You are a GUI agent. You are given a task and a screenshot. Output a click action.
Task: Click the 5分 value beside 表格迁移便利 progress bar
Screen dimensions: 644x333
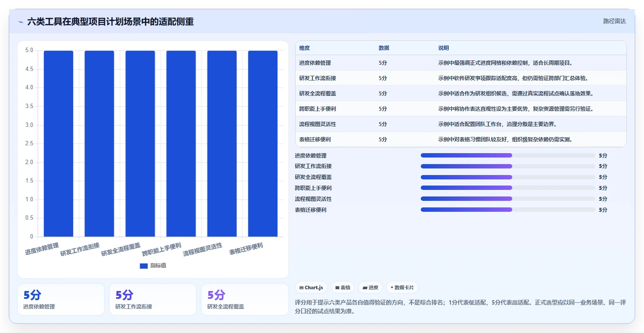(x=603, y=210)
